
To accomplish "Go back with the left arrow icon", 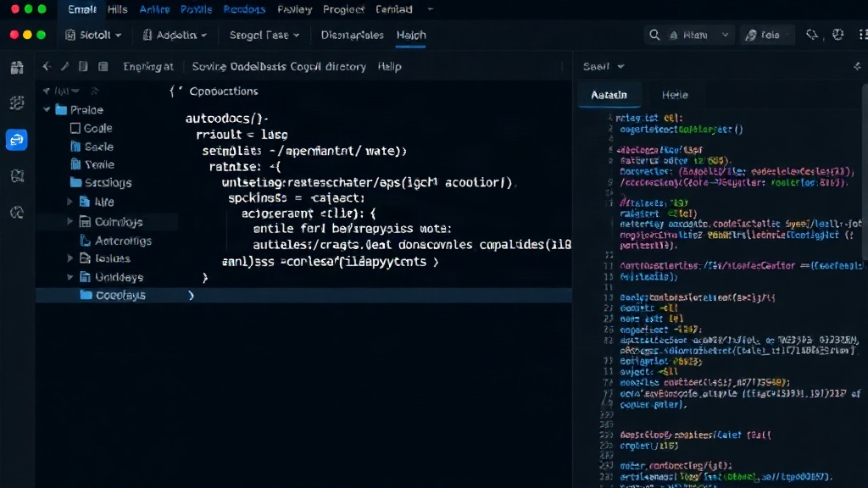I will [x=47, y=66].
